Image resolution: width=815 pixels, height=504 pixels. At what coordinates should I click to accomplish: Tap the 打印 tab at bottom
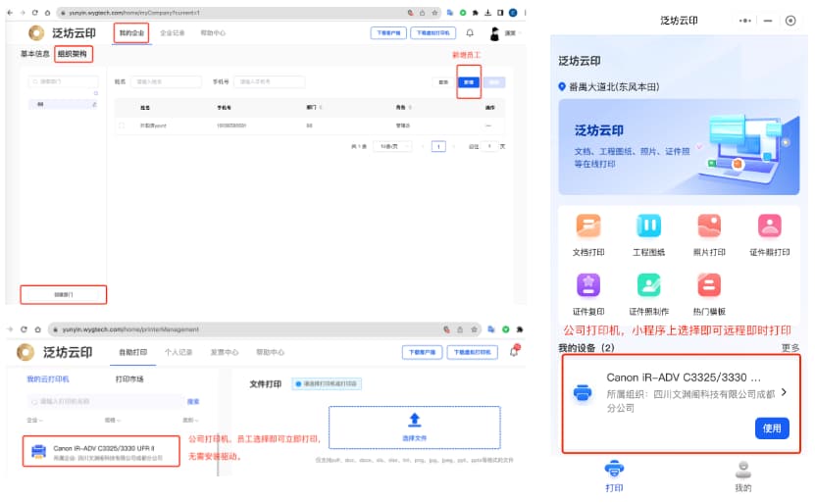point(614,476)
